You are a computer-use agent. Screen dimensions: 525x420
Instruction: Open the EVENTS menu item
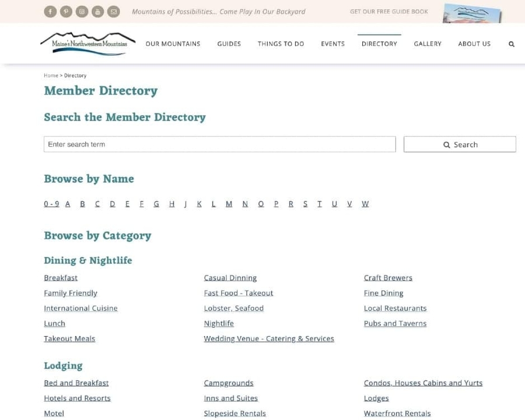[x=332, y=43]
